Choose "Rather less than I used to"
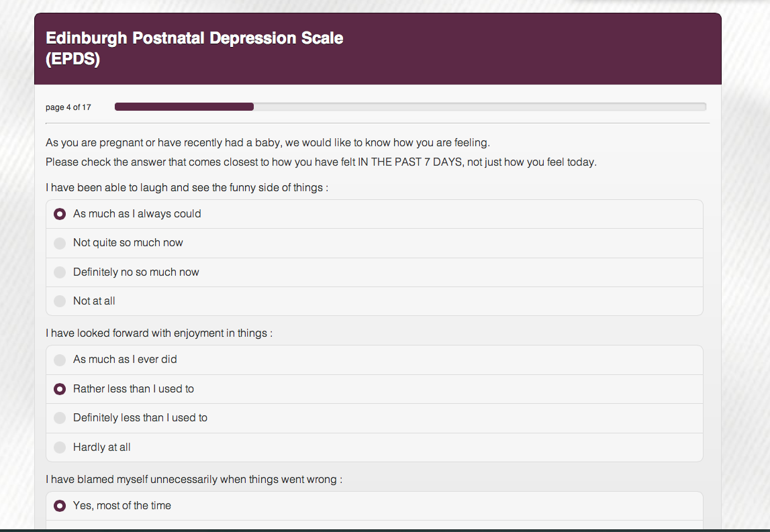Image resolution: width=770 pixels, height=532 pixels. (60, 389)
